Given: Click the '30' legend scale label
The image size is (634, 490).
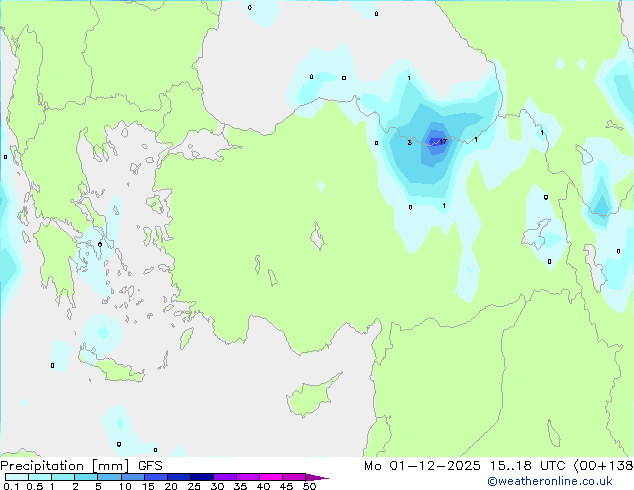Looking at the screenshot, I should 217,486.
